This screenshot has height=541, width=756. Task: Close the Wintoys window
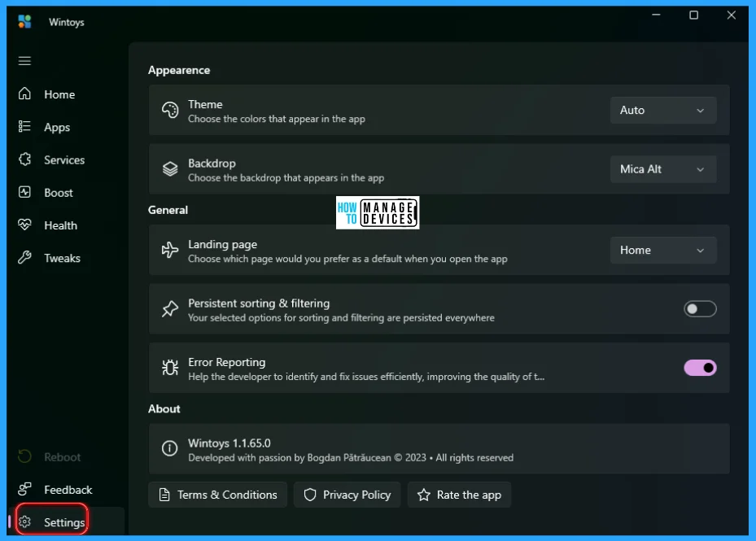click(731, 15)
